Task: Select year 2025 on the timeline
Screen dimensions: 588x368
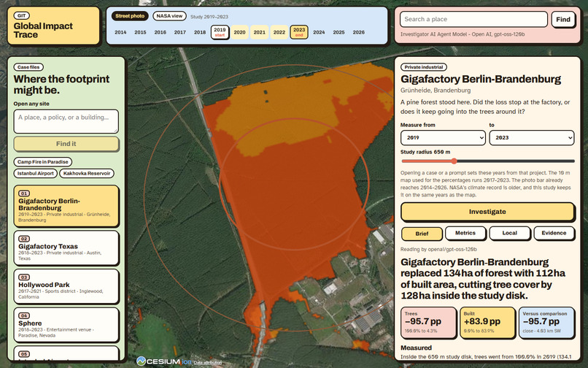Action: (x=339, y=32)
